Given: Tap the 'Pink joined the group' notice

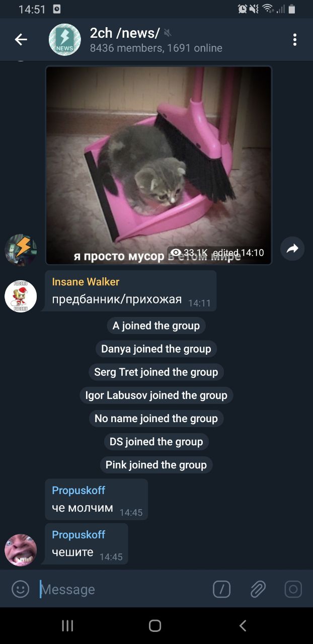Looking at the screenshot, I should (156, 465).
